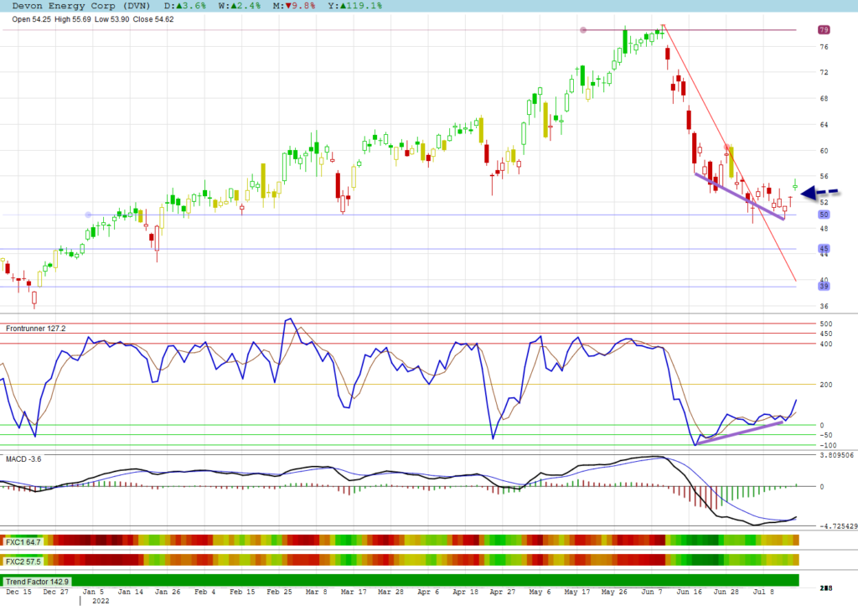Click the Trend Factor 142.9 label
The width and height of the screenshot is (858, 616).
pos(37,582)
